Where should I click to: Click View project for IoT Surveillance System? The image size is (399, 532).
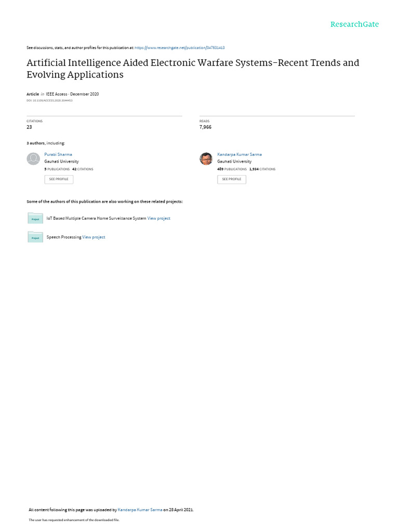[x=158, y=218]
